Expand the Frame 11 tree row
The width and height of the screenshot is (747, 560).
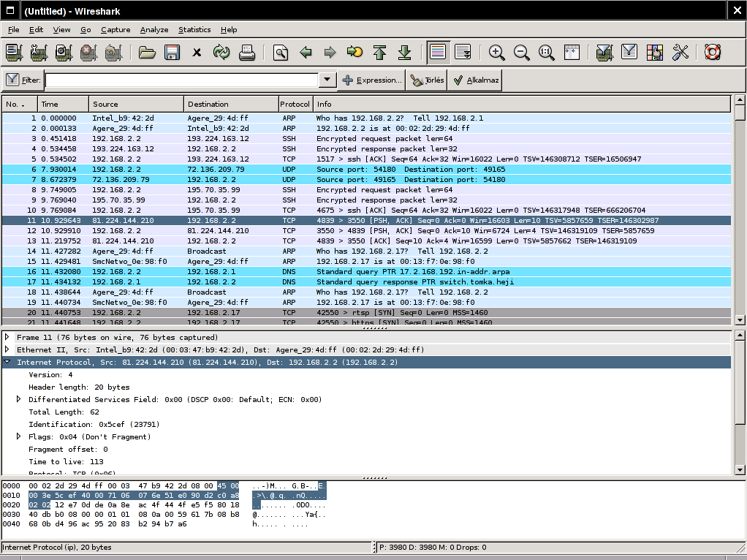[7, 338]
